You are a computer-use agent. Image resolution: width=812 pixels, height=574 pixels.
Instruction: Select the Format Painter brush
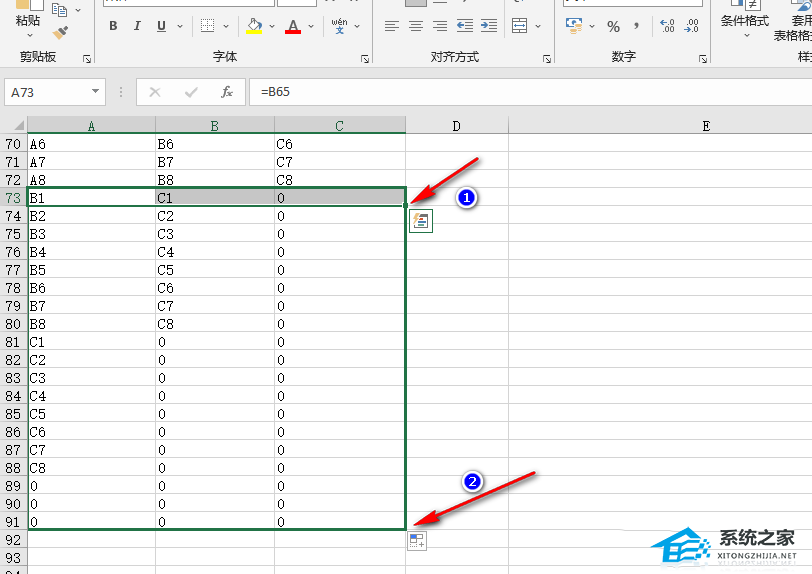coord(60,33)
